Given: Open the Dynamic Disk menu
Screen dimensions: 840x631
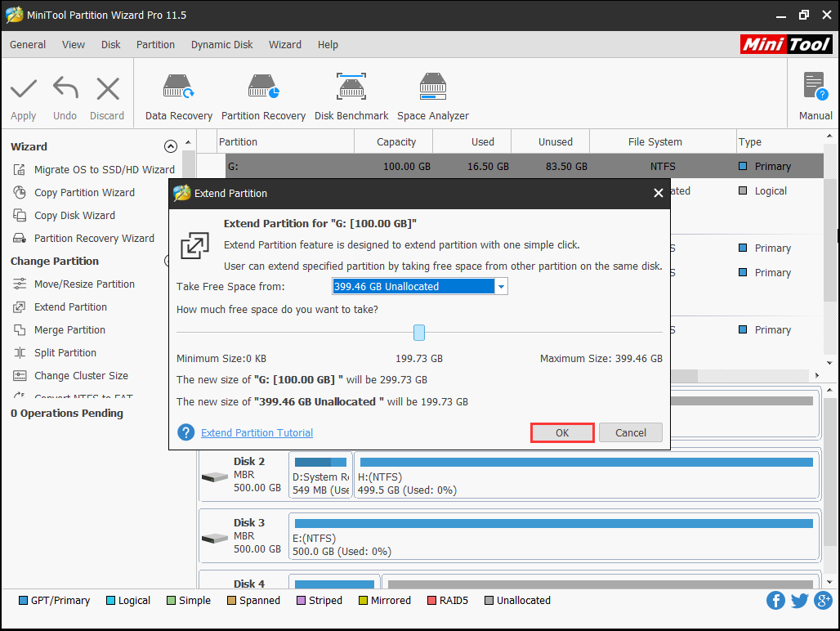Looking at the screenshot, I should [x=221, y=44].
